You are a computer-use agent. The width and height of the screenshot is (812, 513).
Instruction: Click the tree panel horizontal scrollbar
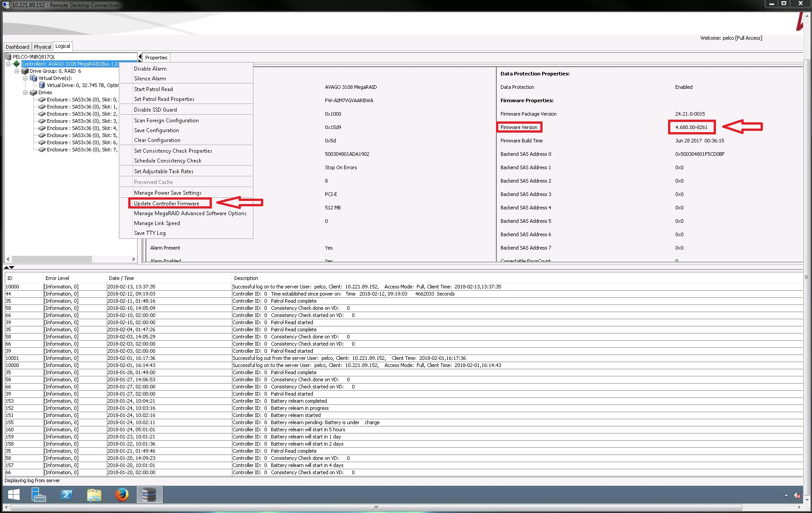52,259
